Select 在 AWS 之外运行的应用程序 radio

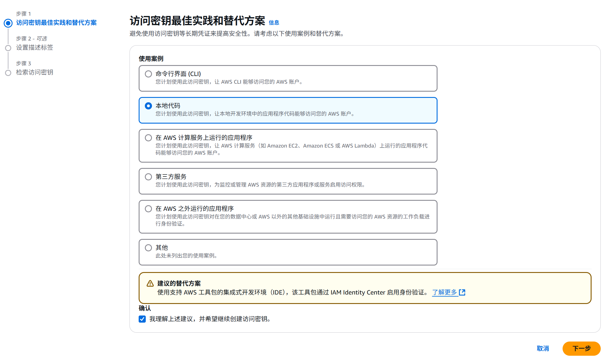click(148, 209)
